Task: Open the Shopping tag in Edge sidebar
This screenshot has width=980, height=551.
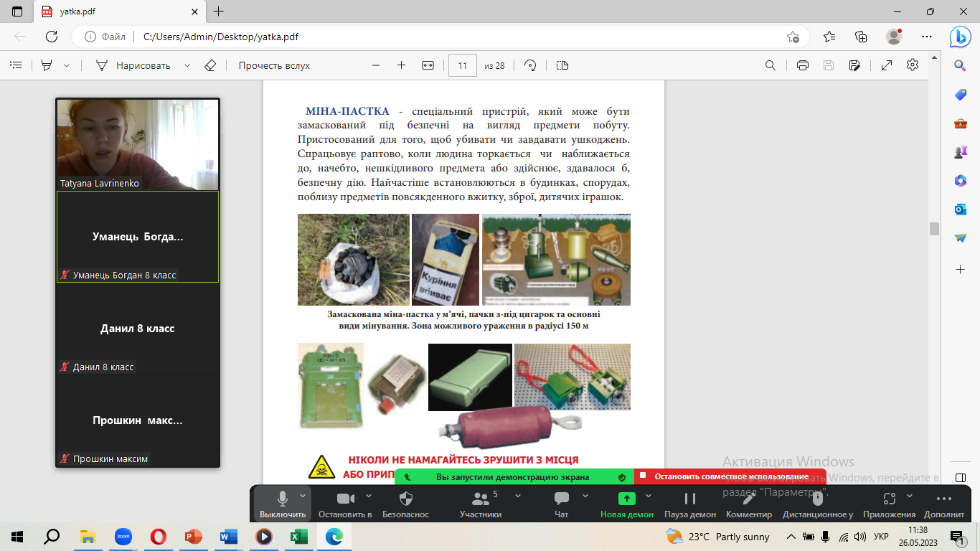Action: click(x=961, y=95)
